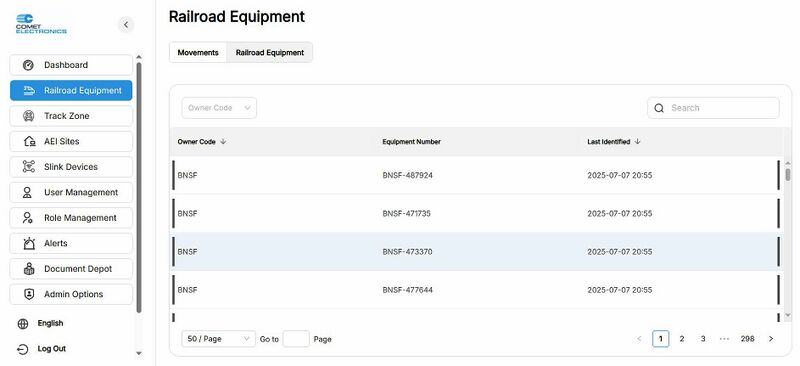Open Alerts in the sidebar
The height and width of the screenshot is (366, 800).
[71, 243]
